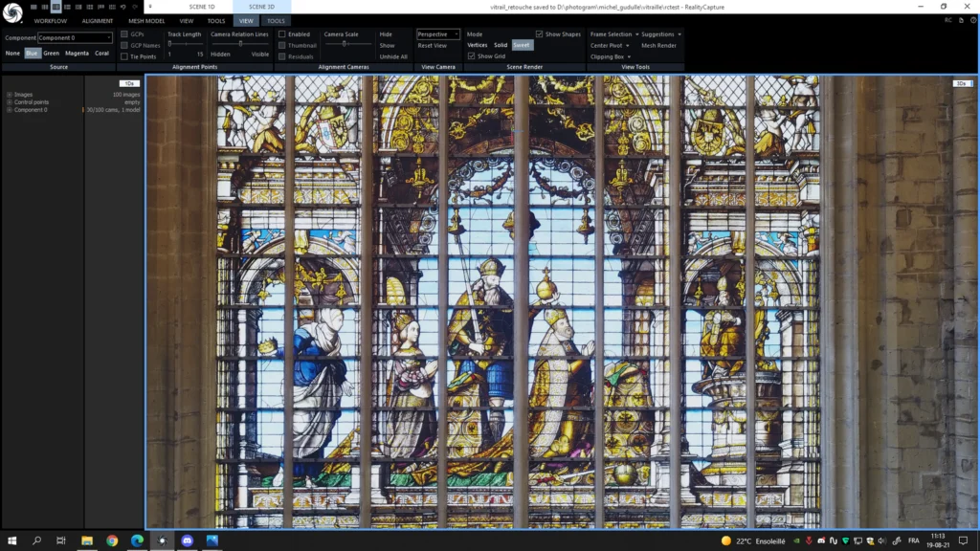
Task: Click Reset View
Action: (x=432, y=46)
